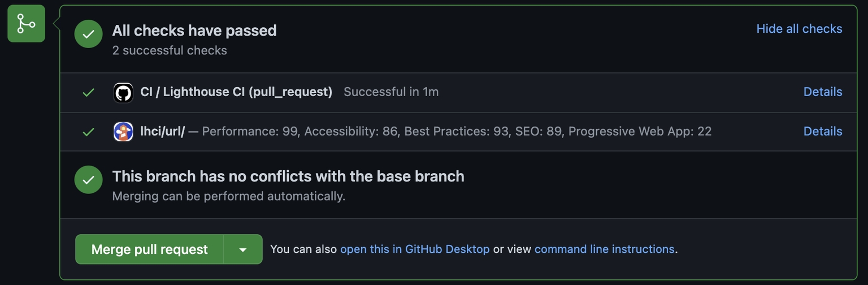Click the GitHub Octocat avatar for Lighthouse CI
This screenshot has height=285, width=868.
pyautogui.click(x=123, y=92)
